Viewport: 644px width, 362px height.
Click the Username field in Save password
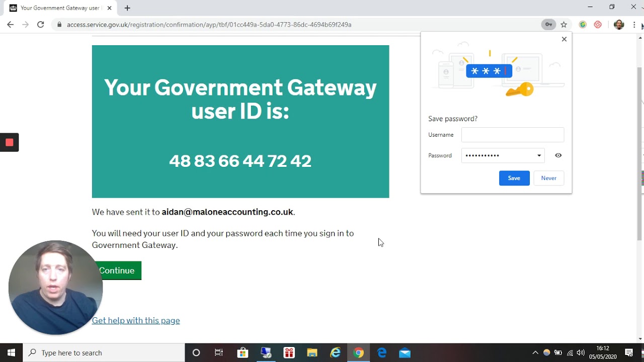pos(513,135)
